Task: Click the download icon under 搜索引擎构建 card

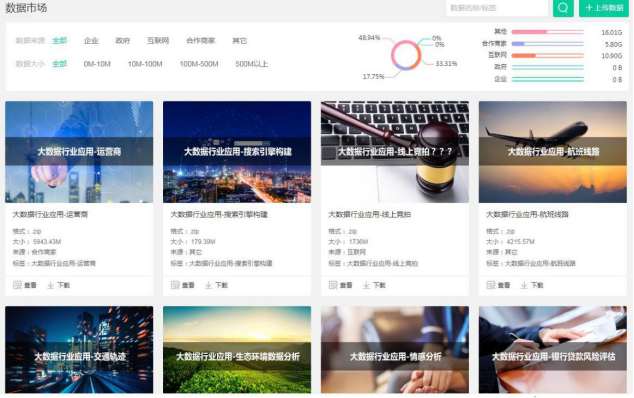Action: (x=208, y=285)
